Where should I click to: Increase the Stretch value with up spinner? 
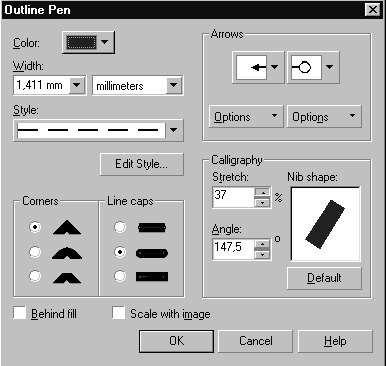pyautogui.click(x=263, y=193)
